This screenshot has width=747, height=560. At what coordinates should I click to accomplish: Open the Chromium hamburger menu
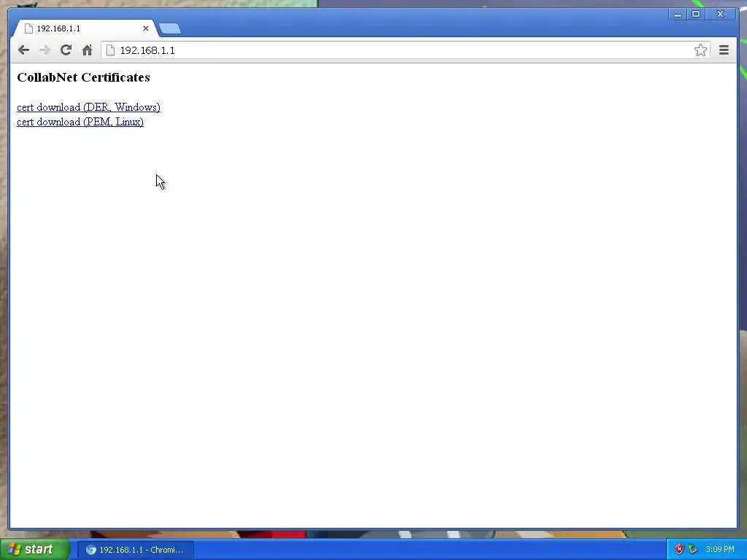pyautogui.click(x=724, y=50)
